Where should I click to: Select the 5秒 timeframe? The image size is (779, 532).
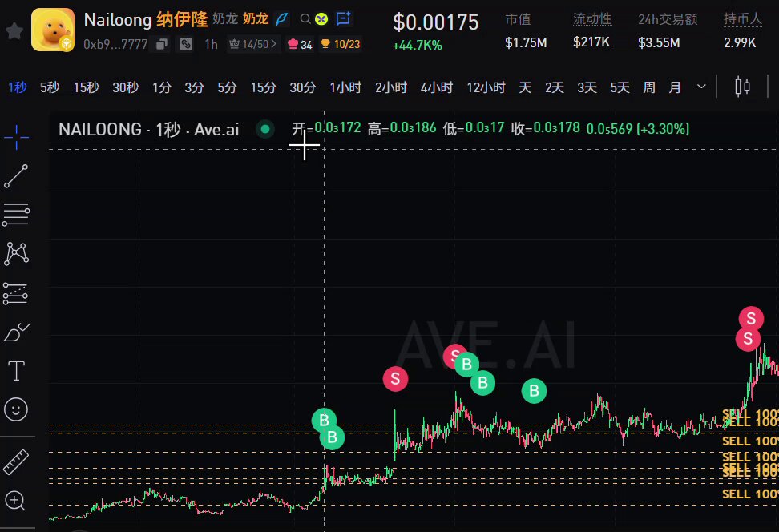tap(50, 87)
